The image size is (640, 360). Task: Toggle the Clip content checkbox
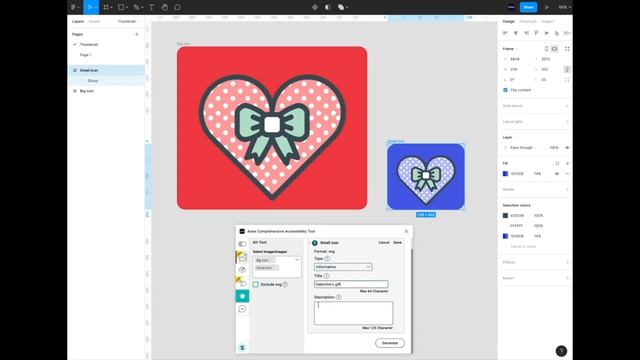[505, 90]
